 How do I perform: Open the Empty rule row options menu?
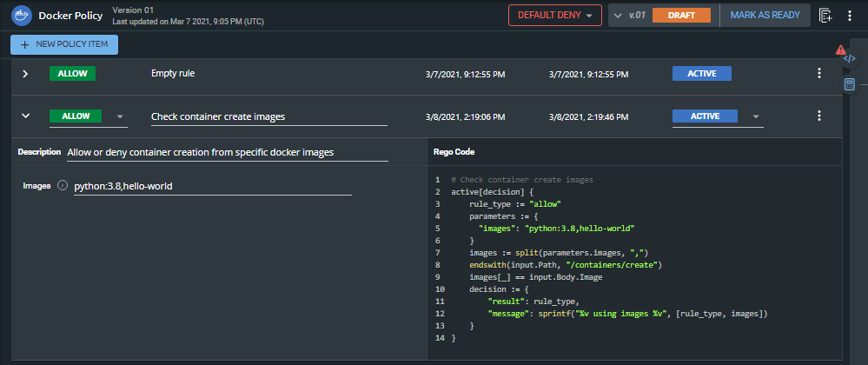pos(818,74)
